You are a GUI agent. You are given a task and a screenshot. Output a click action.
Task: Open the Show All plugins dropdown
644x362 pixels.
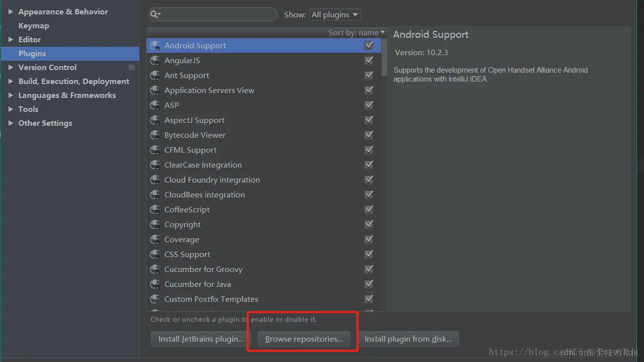335,15
